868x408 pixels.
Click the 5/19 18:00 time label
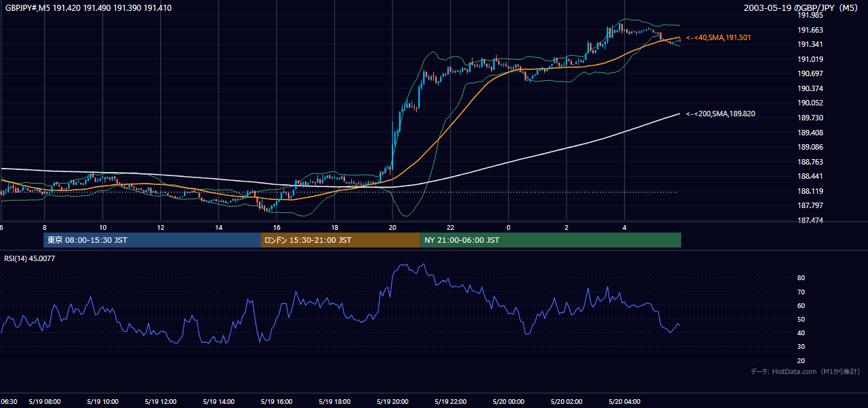(x=335, y=402)
